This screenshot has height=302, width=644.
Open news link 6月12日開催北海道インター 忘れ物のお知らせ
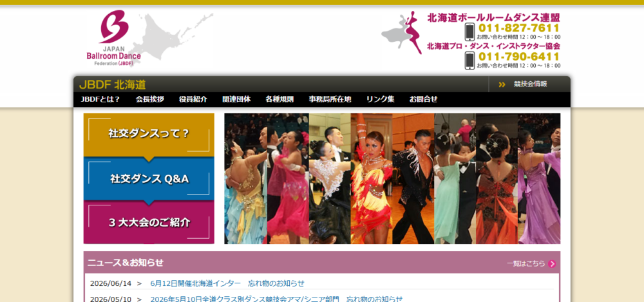pos(227,283)
